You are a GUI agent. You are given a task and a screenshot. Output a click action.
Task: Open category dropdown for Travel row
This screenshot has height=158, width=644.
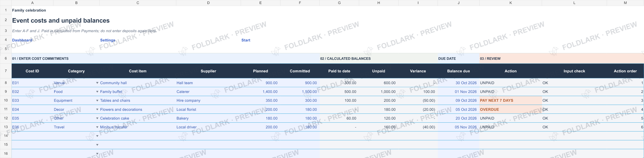click(x=97, y=127)
